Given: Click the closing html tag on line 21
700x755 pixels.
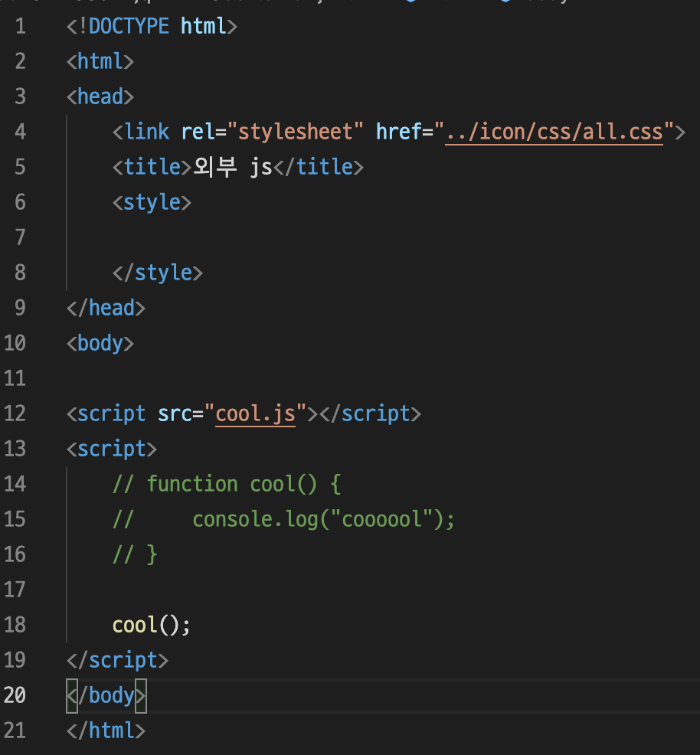Looking at the screenshot, I should click(x=106, y=730).
